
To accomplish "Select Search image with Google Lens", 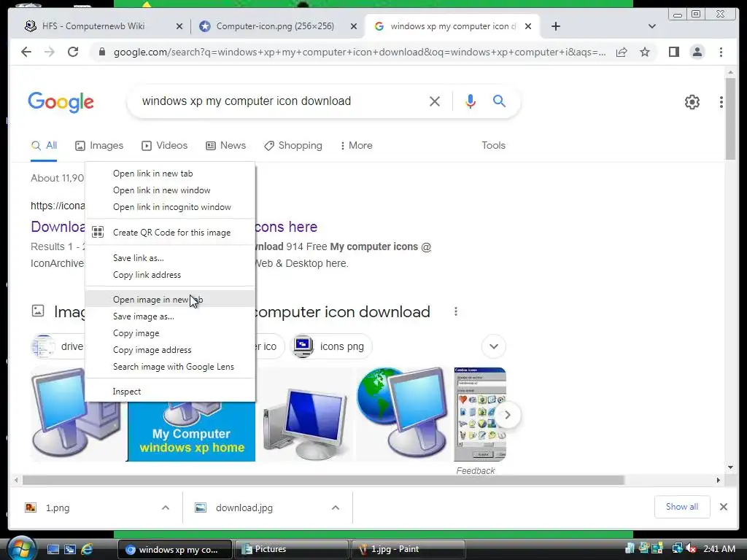I will pos(170,367).
